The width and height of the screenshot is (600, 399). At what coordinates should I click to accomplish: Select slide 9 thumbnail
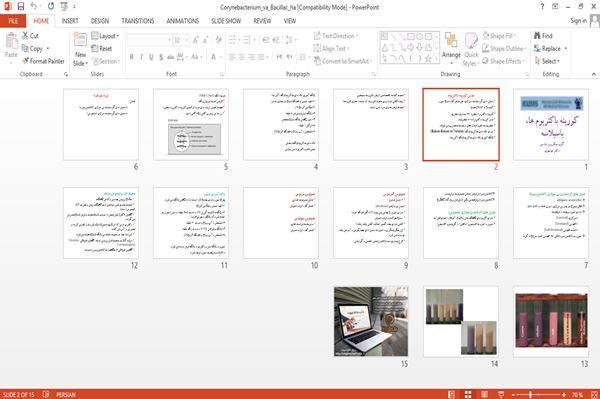tap(371, 223)
